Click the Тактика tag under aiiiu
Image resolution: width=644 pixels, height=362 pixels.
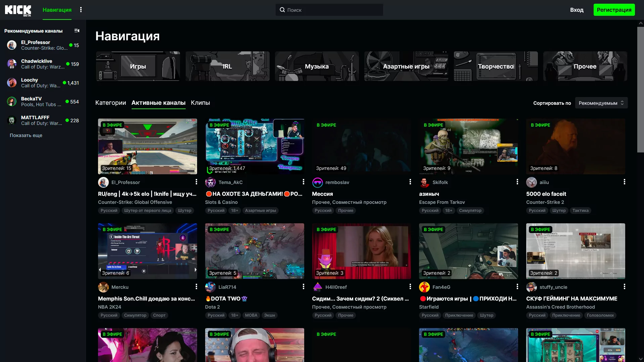point(581,211)
